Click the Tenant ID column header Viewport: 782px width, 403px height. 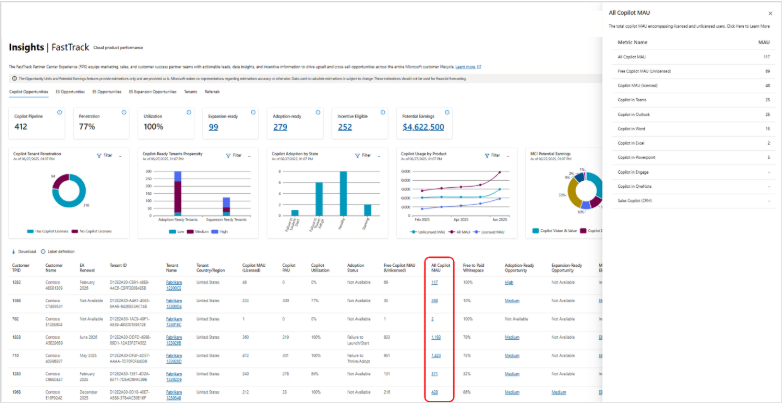[118, 266]
